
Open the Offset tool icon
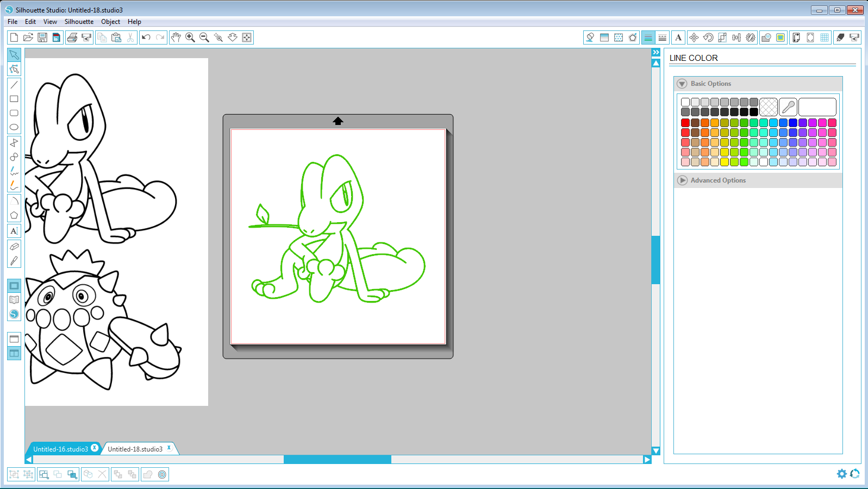point(162,474)
